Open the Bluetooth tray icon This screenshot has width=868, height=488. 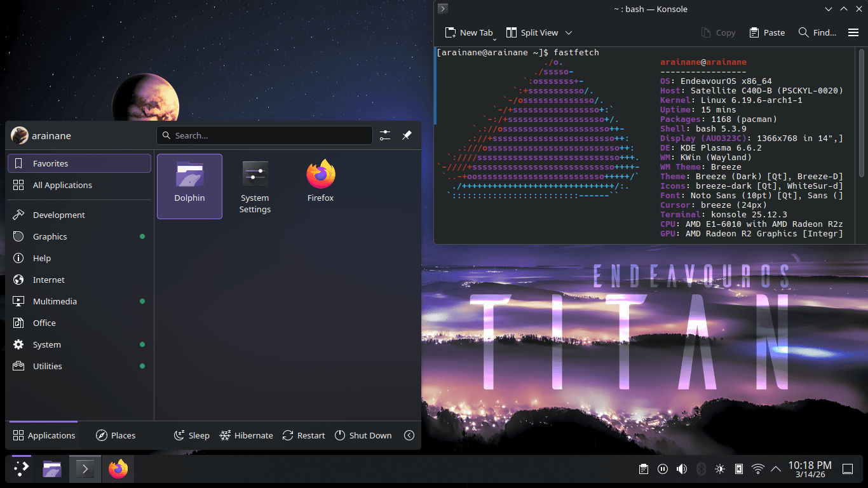(701, 470)
